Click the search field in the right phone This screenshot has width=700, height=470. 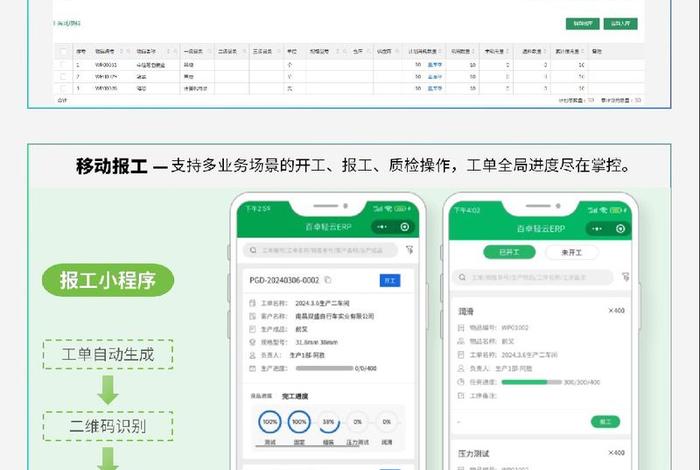533,277
